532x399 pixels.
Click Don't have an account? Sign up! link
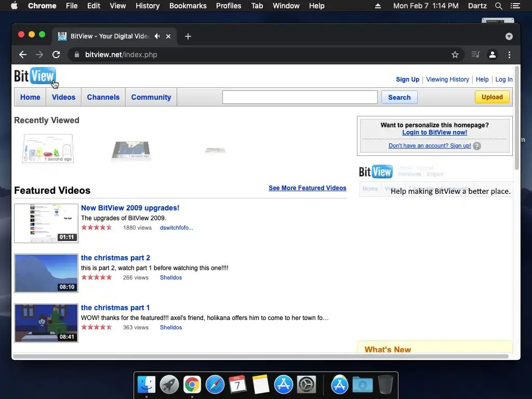(430, 145)
